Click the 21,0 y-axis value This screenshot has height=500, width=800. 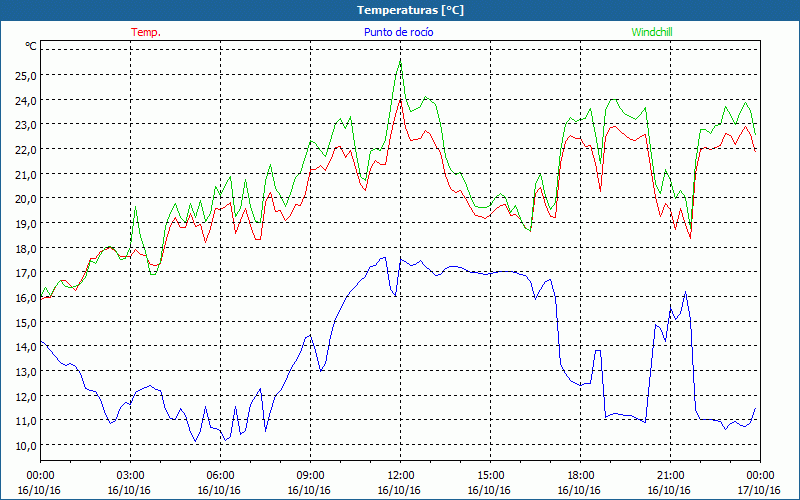click(26, 174)
